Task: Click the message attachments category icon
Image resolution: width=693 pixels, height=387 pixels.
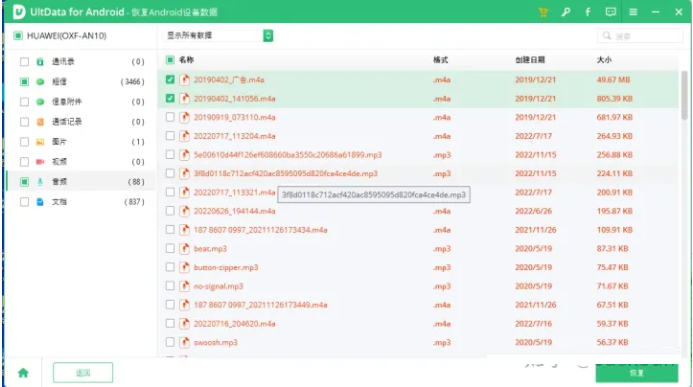Action: tap(40, 102)
